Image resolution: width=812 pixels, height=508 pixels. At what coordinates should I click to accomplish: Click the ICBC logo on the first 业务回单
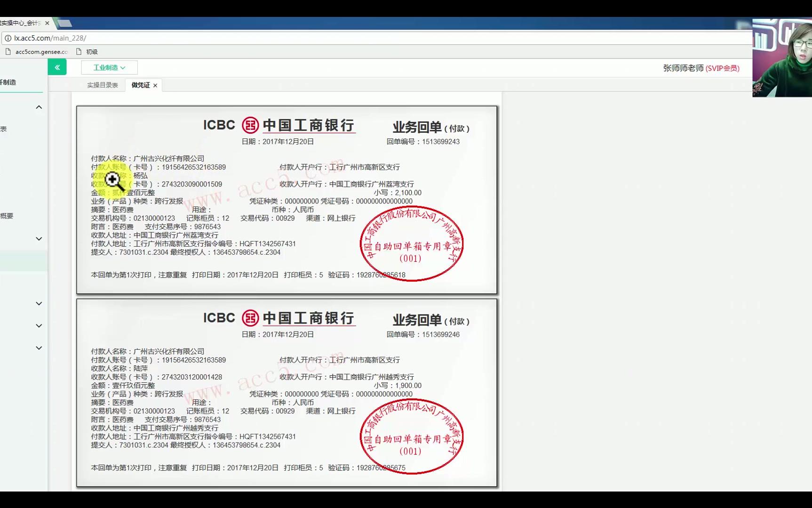(250, 125)
